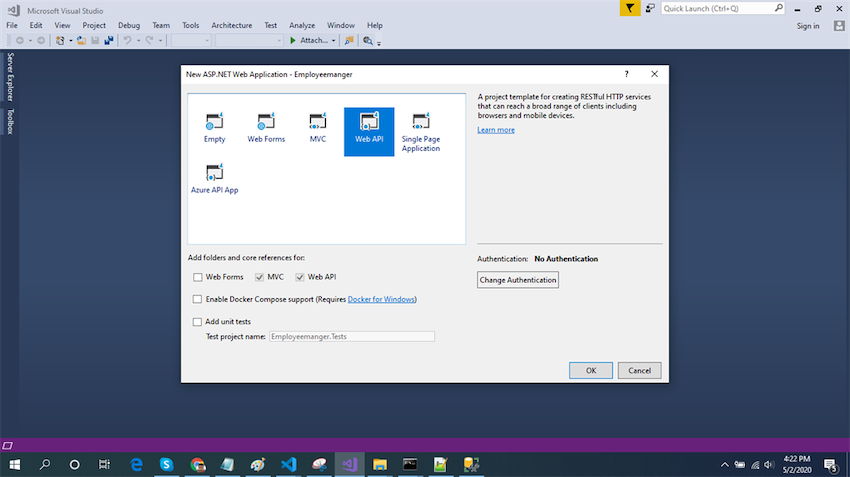Follow the Docker for Windows link

381,299
